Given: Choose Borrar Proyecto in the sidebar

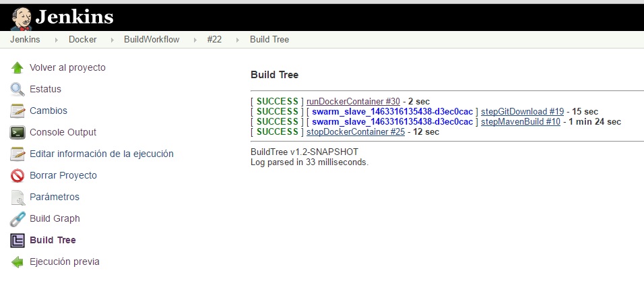Looking at the screenshot, I should point(63,175).
